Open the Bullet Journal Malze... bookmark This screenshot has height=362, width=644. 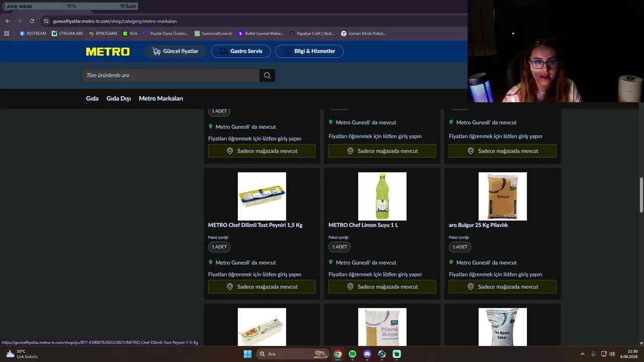coord(261,34)
